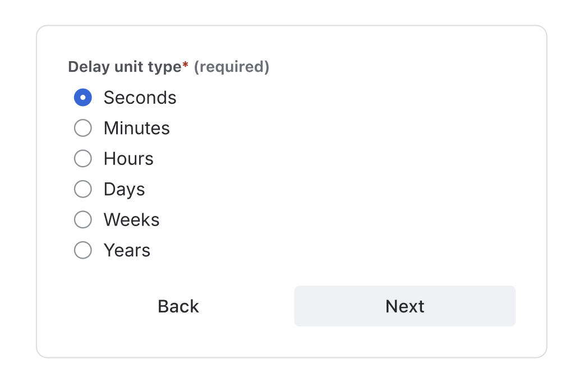Select the Hours radio button
This screenshot has height=368, width=588.
coord(82,158)
